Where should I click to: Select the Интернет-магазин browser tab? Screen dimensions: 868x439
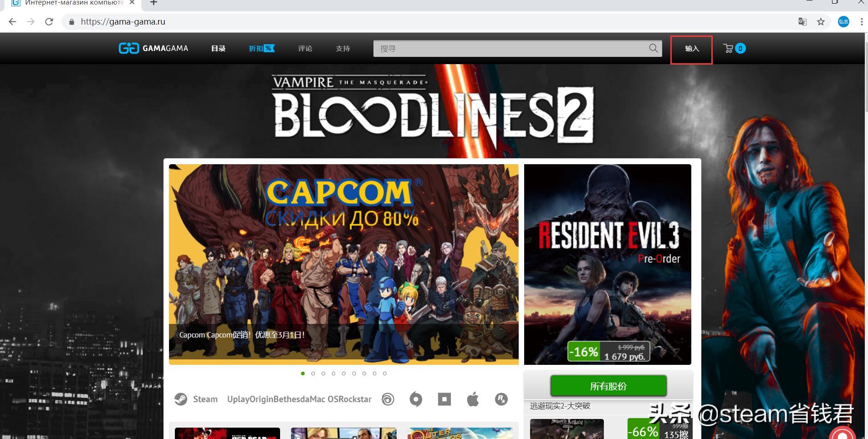coord(73,3)
